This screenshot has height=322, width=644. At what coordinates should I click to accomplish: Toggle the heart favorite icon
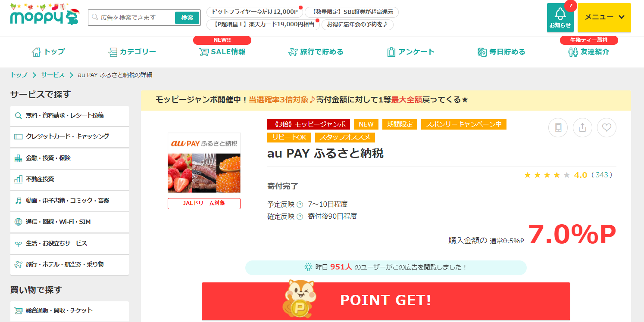tap(606, 127)
